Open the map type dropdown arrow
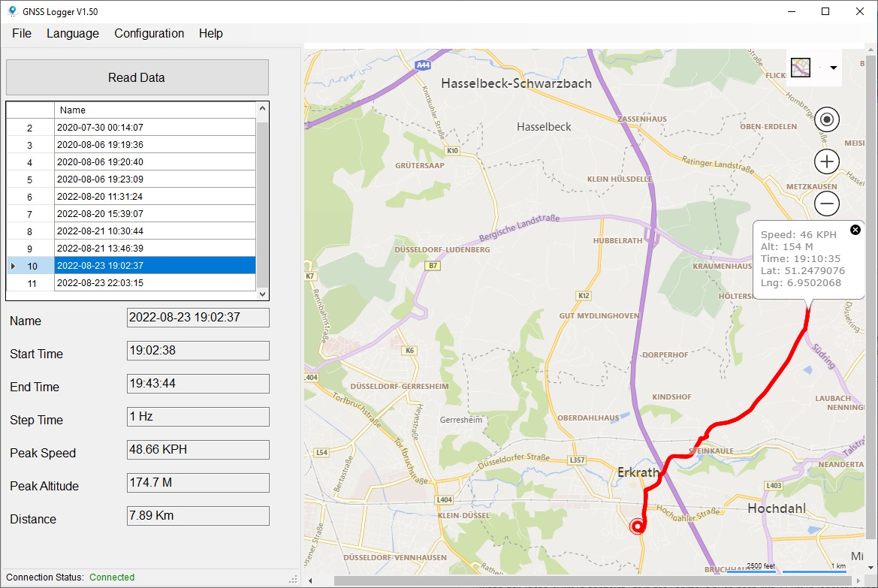This screenshot has width=878, height=588. pyautogui.click(x=833, y=68)
